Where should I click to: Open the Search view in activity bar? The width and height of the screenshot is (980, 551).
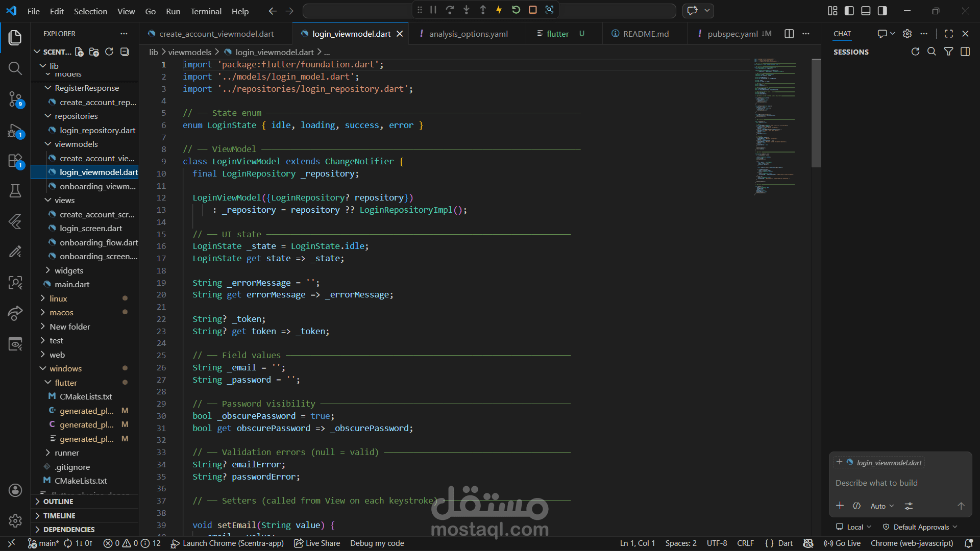tap(15, 68)
